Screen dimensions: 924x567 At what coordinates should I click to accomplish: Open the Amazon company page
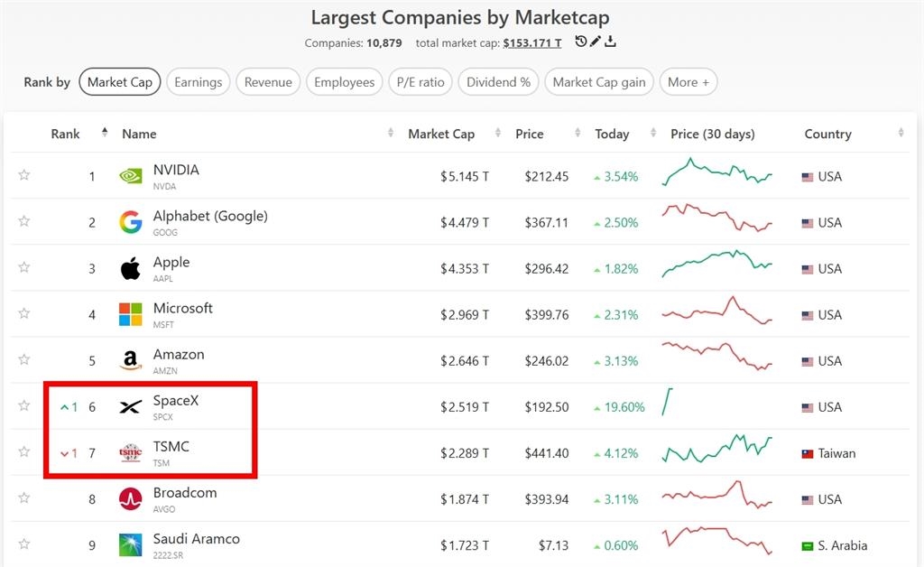(179, 354)
